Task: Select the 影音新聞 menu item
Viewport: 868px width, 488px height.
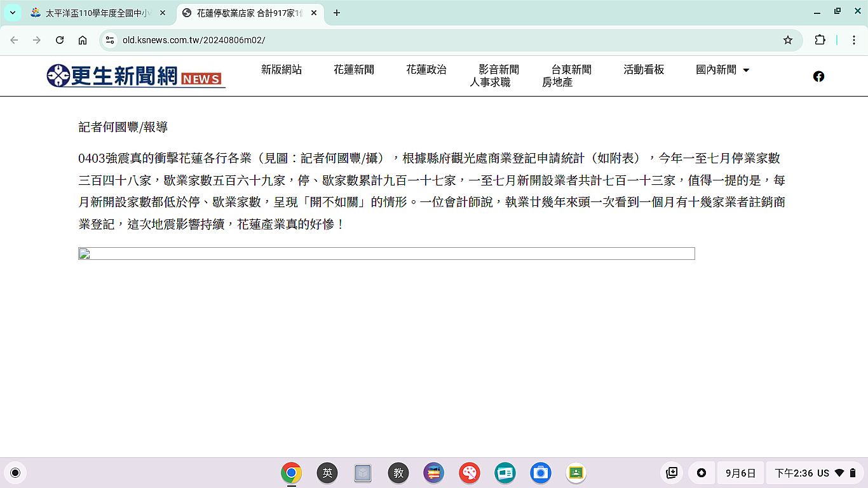Action: 499,70
